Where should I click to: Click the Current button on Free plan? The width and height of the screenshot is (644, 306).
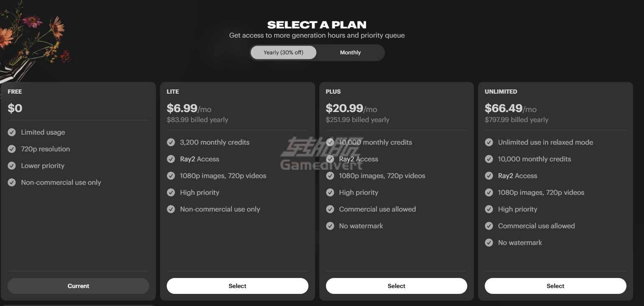pos(78,286)
